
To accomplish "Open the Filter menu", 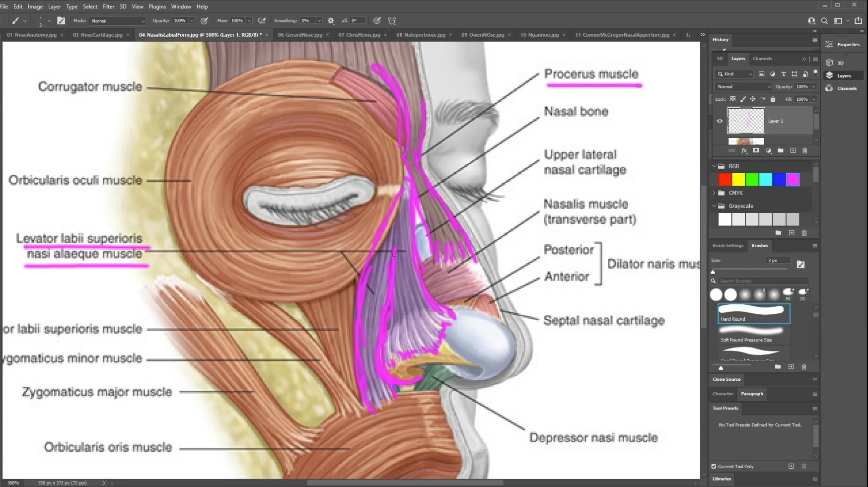I will point(108,6).
